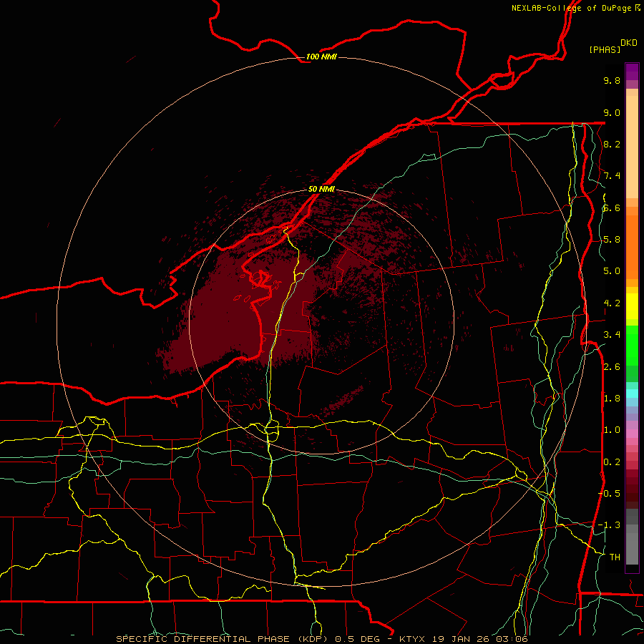Pick the cyan band of the color scale
The height and width of the screenshot is (644, 644).
pyautogui.click(x=632, y=393)
